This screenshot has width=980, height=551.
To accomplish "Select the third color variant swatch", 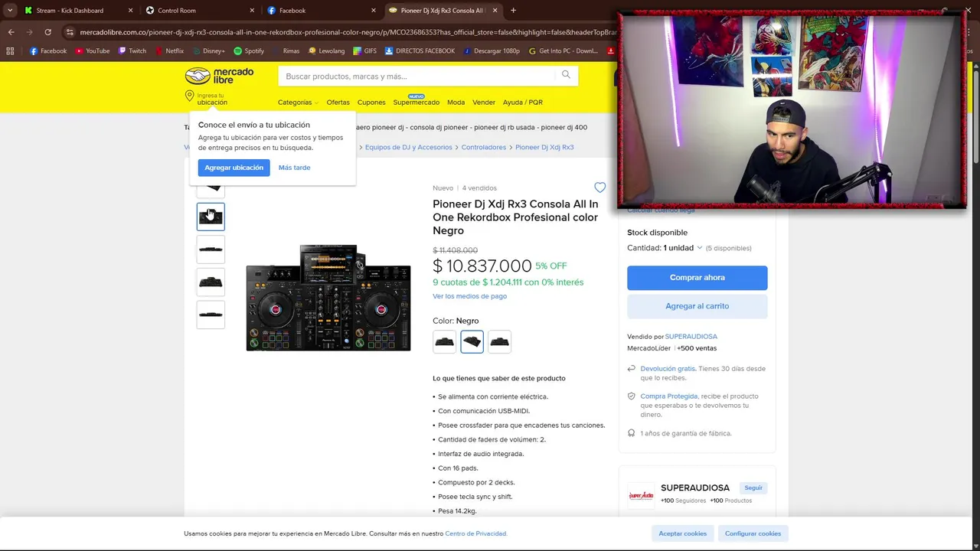I will coord(499,342).
